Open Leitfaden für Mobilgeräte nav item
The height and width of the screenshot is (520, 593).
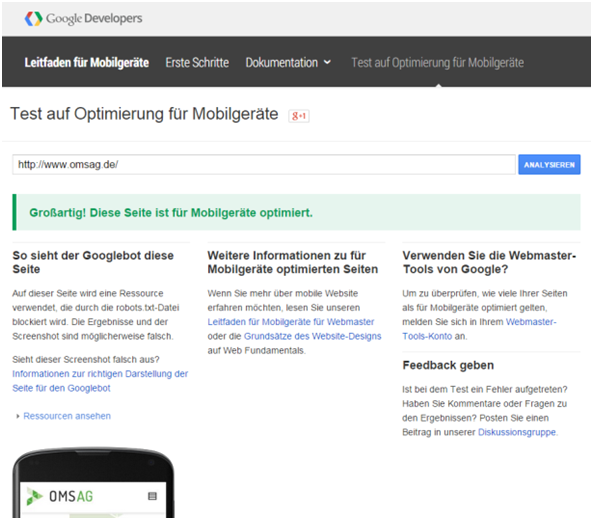pos(87,62)
